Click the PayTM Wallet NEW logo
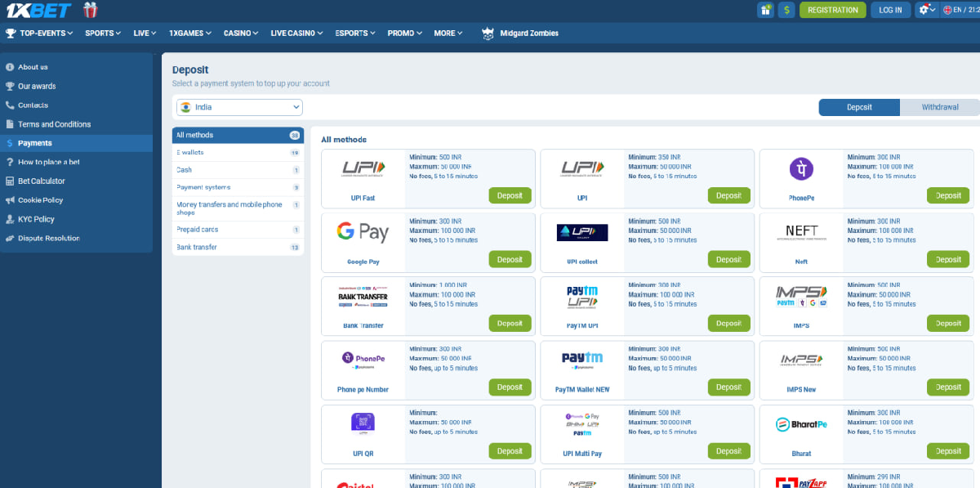The width and height of the screenshot is (980, 488). [582, 360]
